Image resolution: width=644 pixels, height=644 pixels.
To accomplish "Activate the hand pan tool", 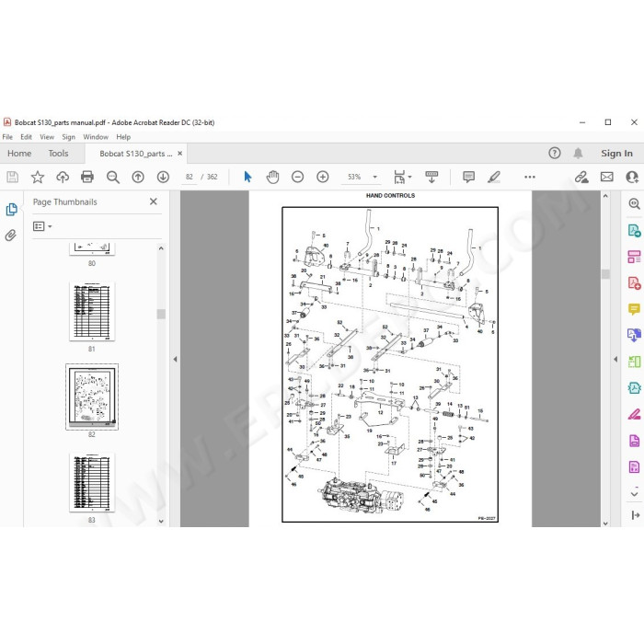I will click(272, 177).
